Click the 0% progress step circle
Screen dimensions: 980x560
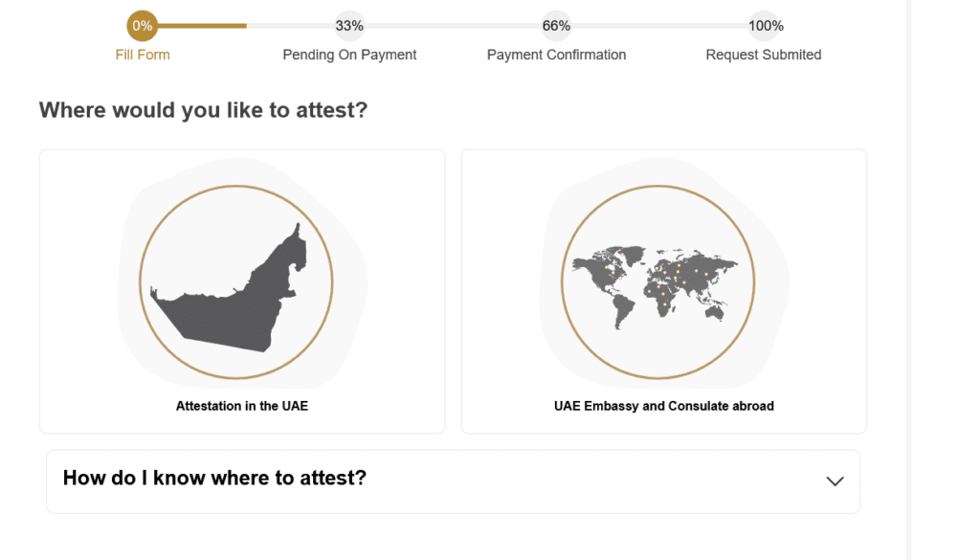click(143, 26)
